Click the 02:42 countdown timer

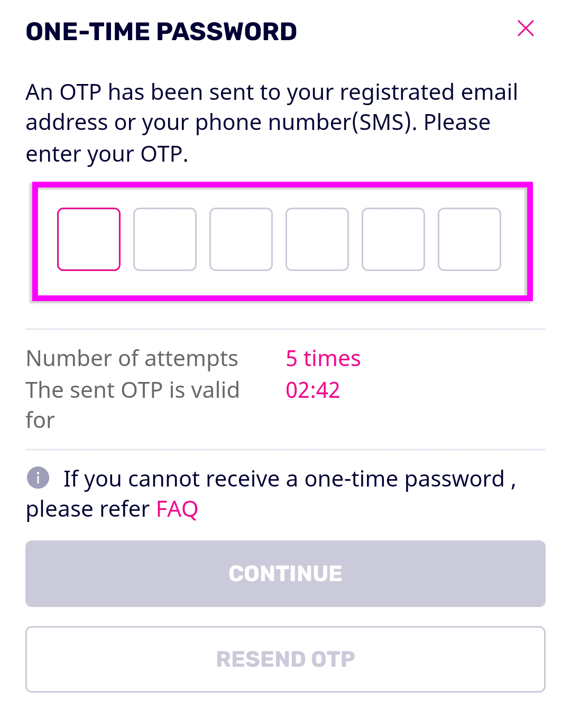pyautogui.click(x=312, y=390)
